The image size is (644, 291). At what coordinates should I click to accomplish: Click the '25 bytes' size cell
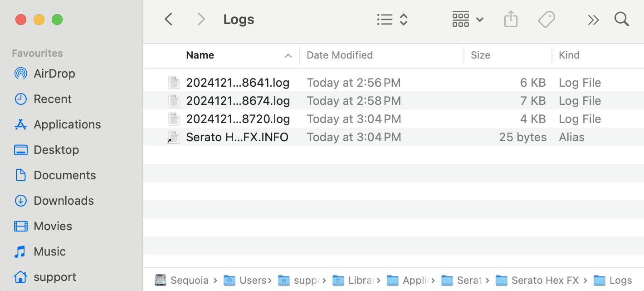(523, 137)
